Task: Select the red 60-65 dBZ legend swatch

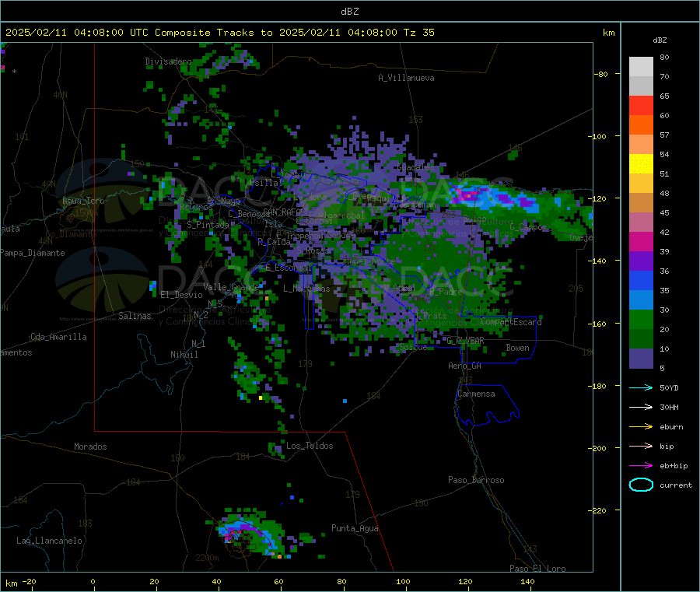Action: pos(641,105)
